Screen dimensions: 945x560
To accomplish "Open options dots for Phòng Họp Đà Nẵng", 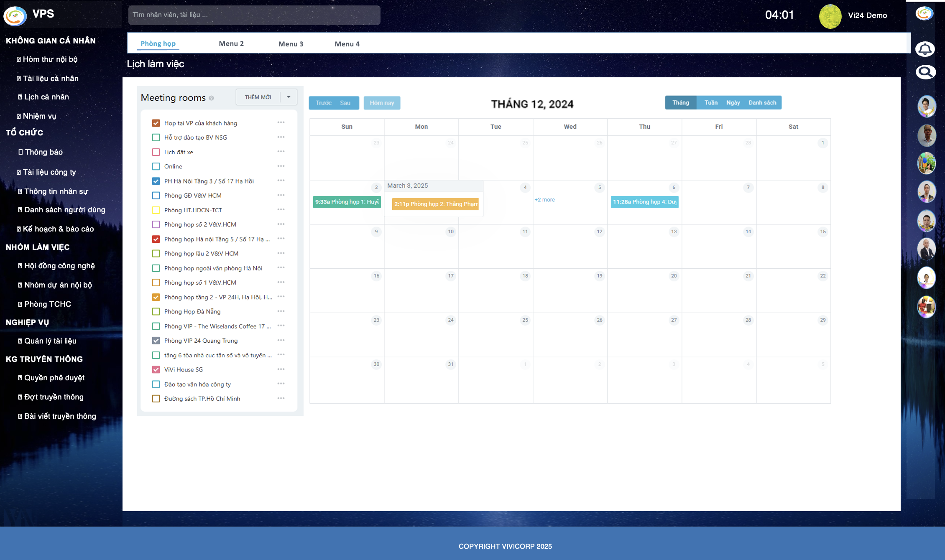I will pos(281,311).
